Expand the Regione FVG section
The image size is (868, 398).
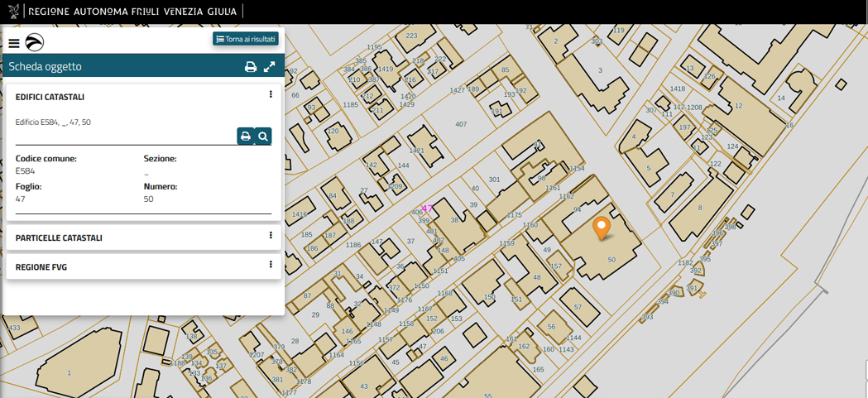pos(41,267)
